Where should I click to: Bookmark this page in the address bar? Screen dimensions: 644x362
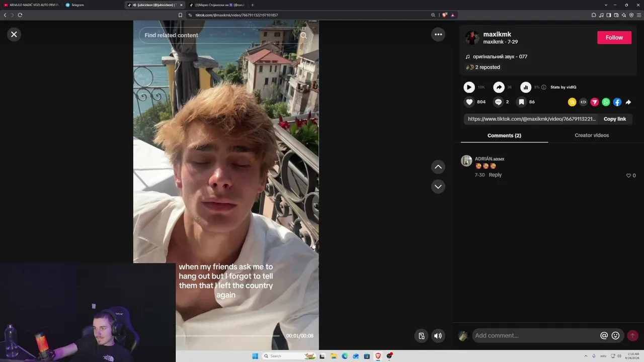click(180, 15)
